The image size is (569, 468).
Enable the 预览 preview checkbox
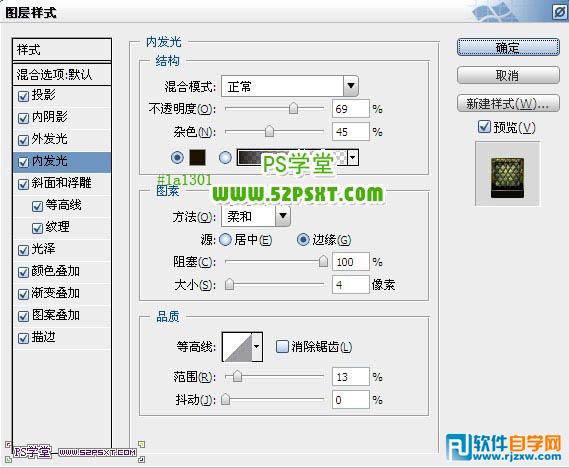tap(484, 127)
